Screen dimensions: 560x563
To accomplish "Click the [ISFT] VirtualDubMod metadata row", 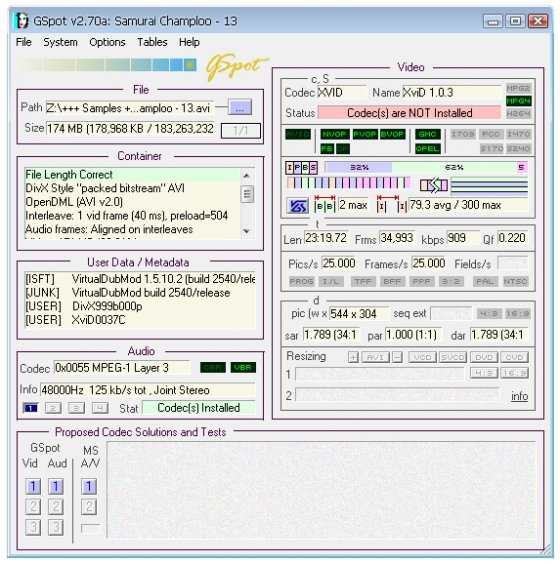I will (139, 279).
